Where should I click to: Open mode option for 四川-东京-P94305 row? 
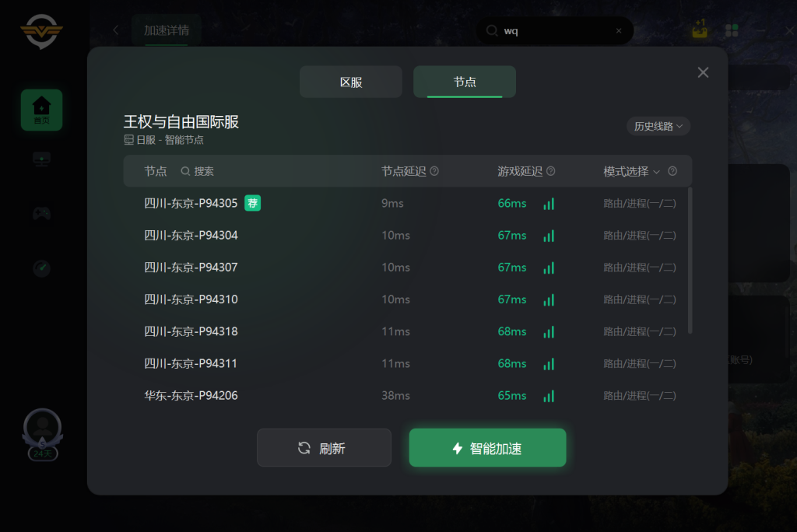pos(640,203)
